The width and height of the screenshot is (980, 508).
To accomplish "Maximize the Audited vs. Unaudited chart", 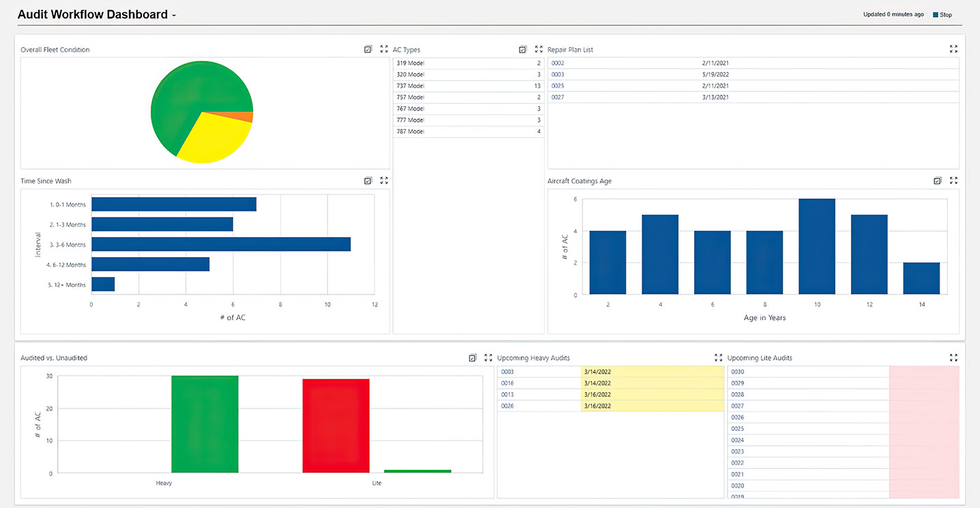I will [x=488, y=357].
